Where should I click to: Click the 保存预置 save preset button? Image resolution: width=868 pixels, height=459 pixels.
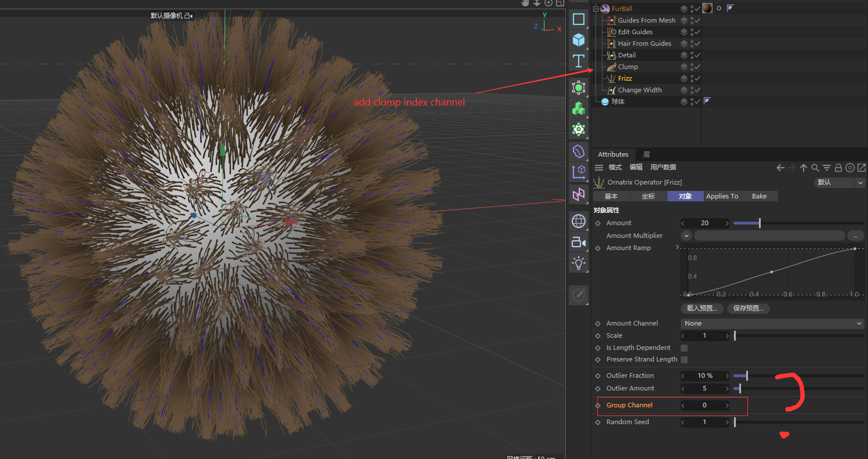click(x=749, y=308)
